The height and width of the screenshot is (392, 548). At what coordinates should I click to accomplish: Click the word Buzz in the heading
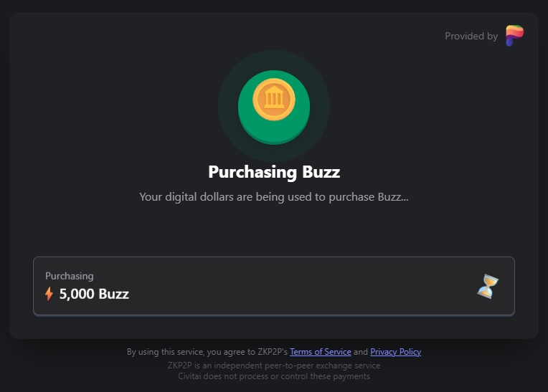[321, 172]
